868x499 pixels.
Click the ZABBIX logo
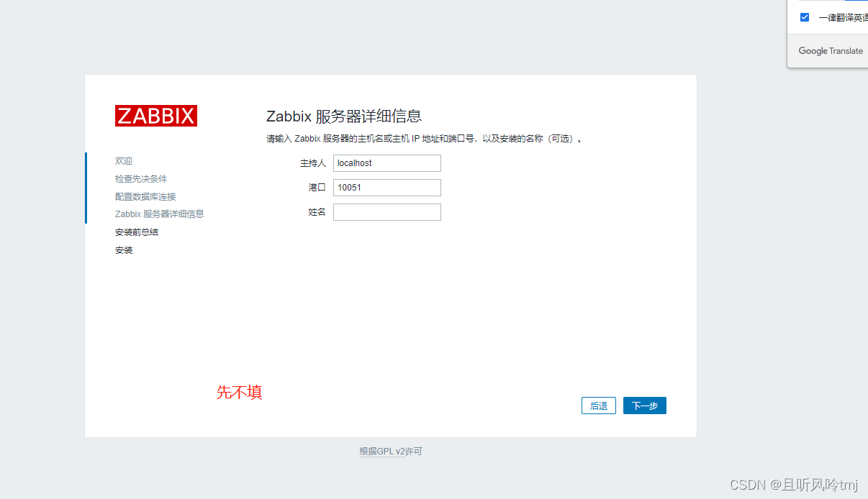(155, 116)
